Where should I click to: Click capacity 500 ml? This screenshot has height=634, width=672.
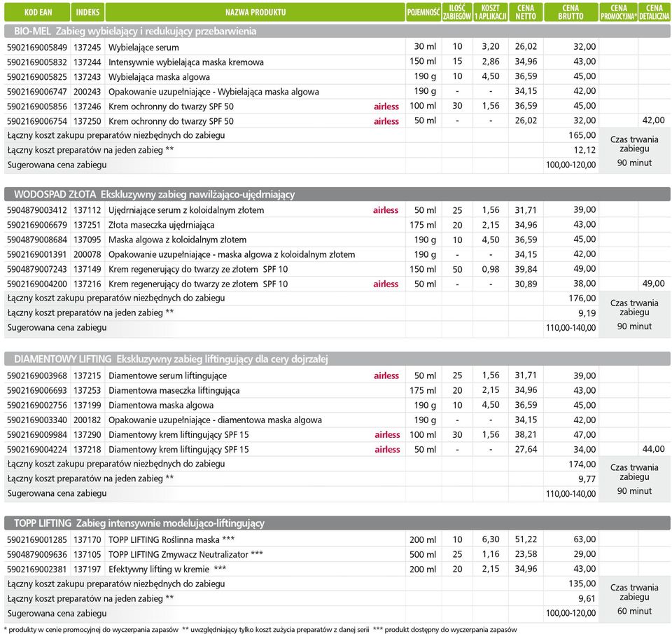(x=423, y=554)
